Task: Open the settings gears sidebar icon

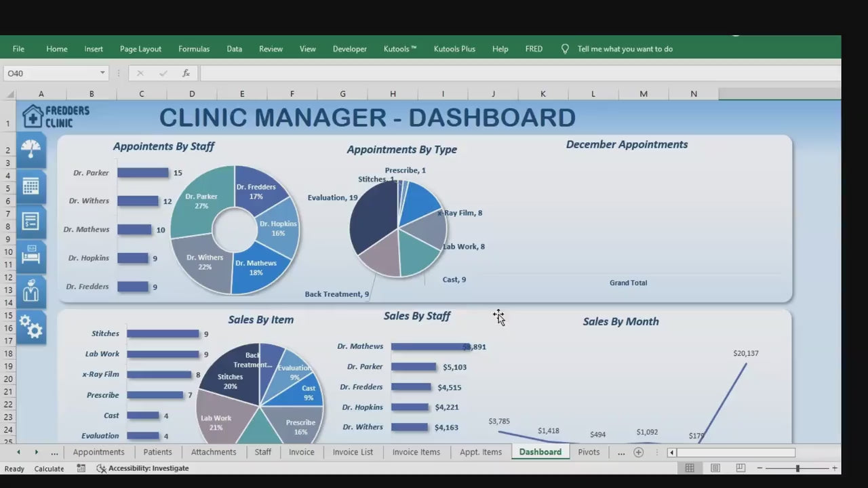Action: 31,328
